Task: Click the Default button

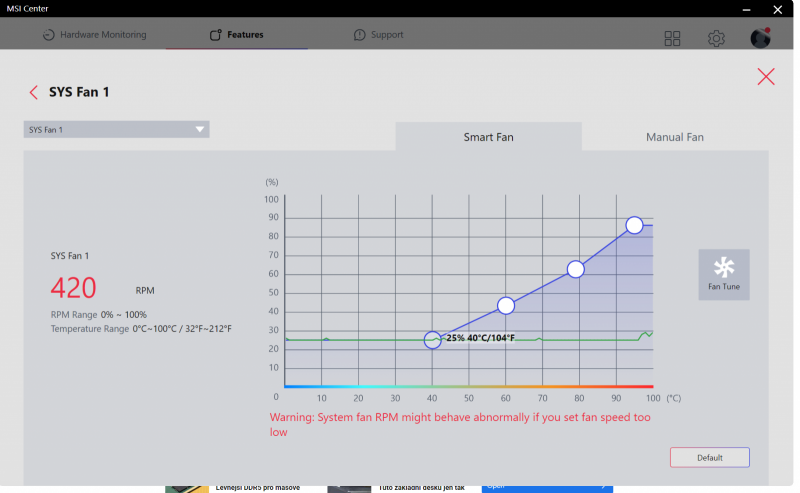Action: pos(710,457)
